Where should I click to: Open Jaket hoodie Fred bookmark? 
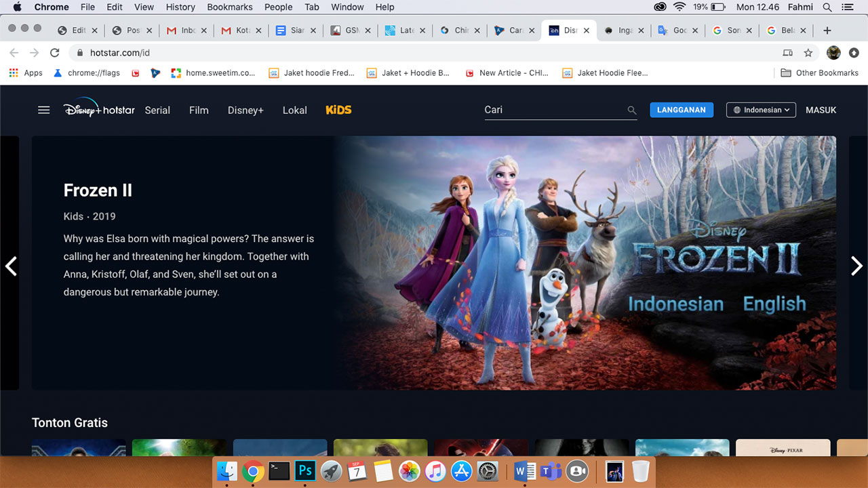coord(312,73)
